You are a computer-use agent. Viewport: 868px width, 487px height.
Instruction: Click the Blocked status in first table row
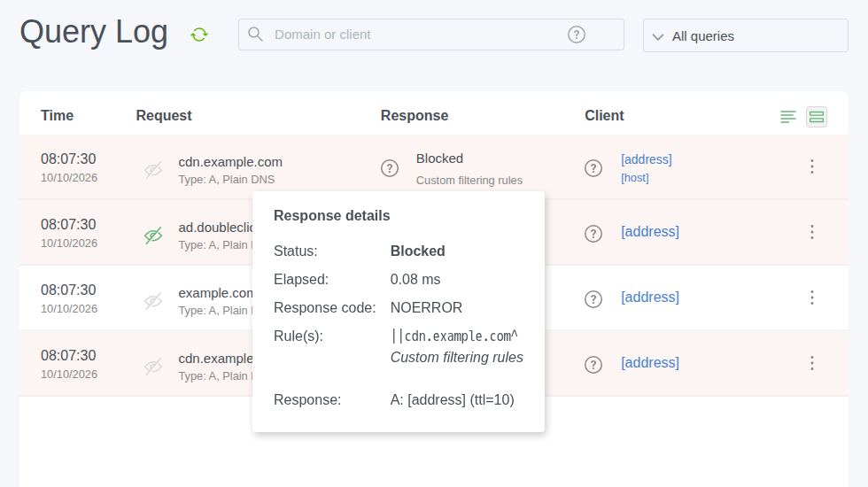tap(439, 158)
